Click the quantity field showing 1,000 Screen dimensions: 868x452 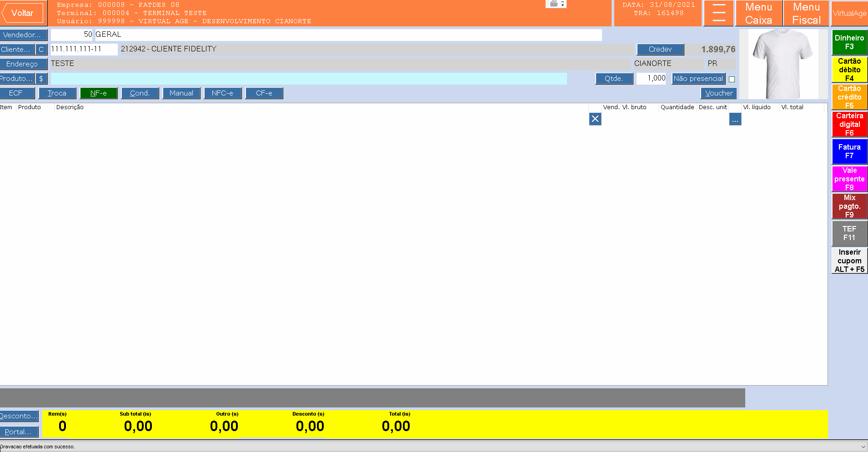[x=651, y=79]
